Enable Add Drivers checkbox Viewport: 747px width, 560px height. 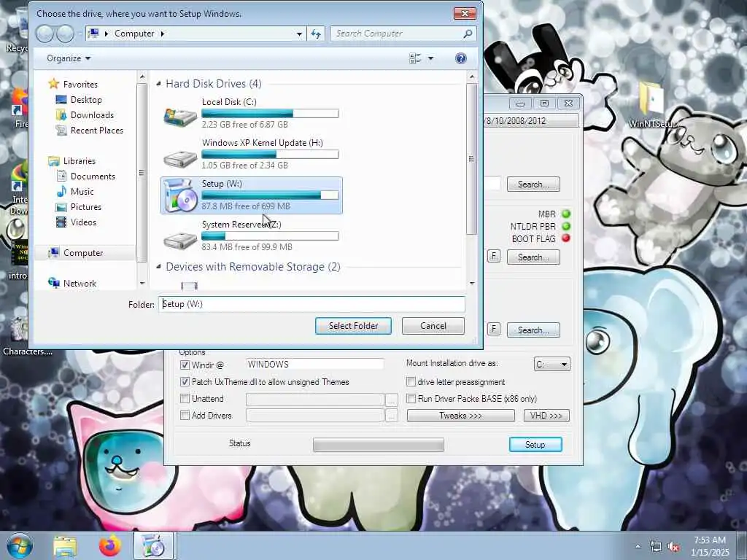[x=185, y=415]
